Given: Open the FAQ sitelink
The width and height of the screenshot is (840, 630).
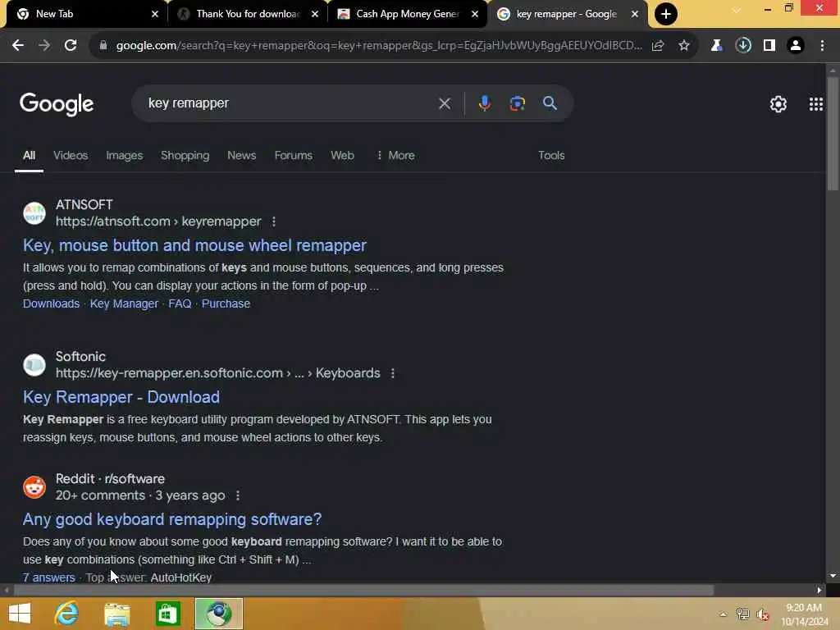Looking at the screenshot, I should [180, 304].
